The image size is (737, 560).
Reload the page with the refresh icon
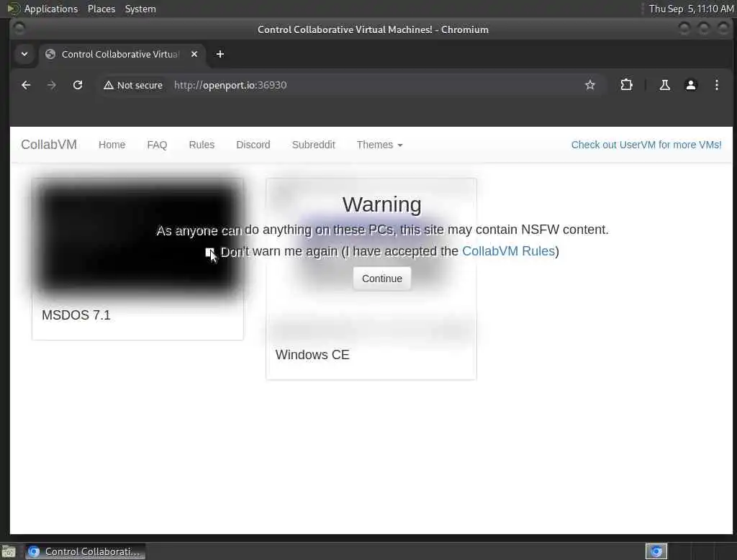(x=78, y=85)
